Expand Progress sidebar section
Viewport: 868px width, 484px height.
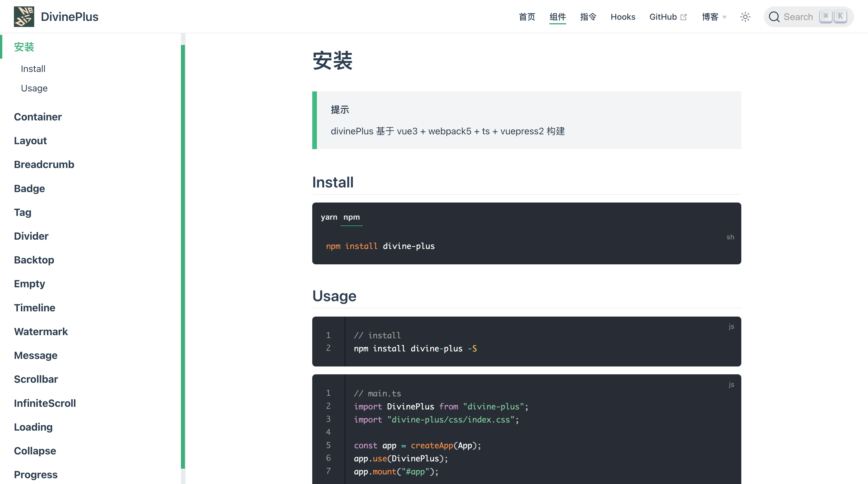pyautogui.click(x=36, y=474)
